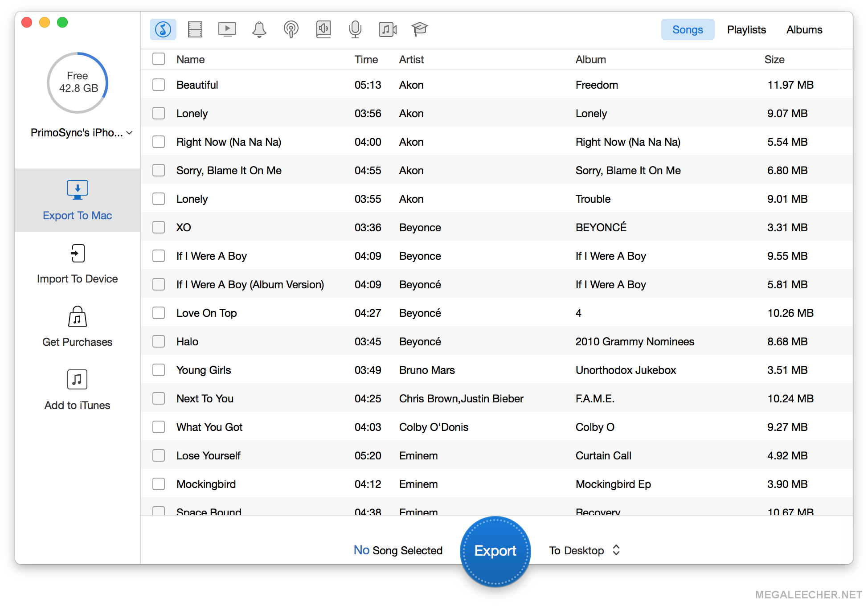Check the If I Were A Boy (Album Version) box
Screen dimensions: 868x606
159,284
